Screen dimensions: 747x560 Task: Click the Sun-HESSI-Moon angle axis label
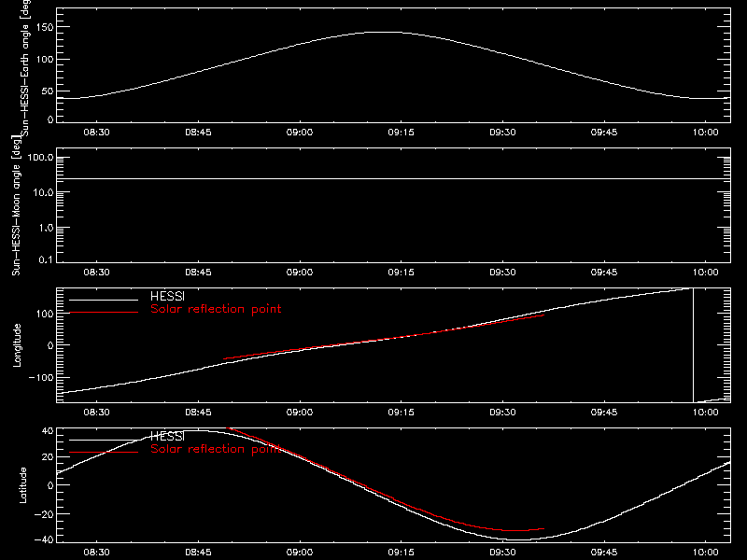[x=16, y=205]
